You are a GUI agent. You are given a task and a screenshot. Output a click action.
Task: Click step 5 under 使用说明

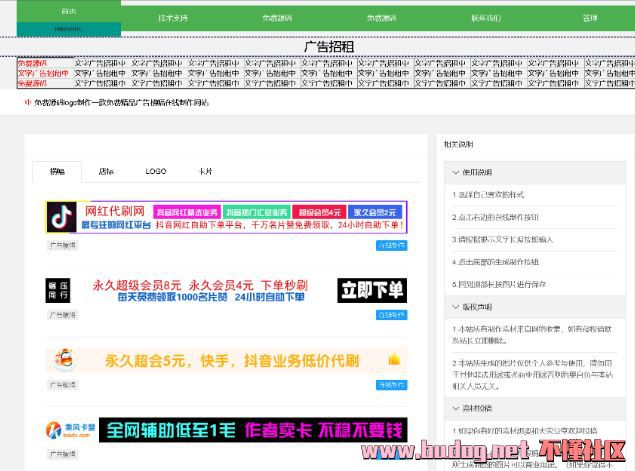click(x=499, y=284)
